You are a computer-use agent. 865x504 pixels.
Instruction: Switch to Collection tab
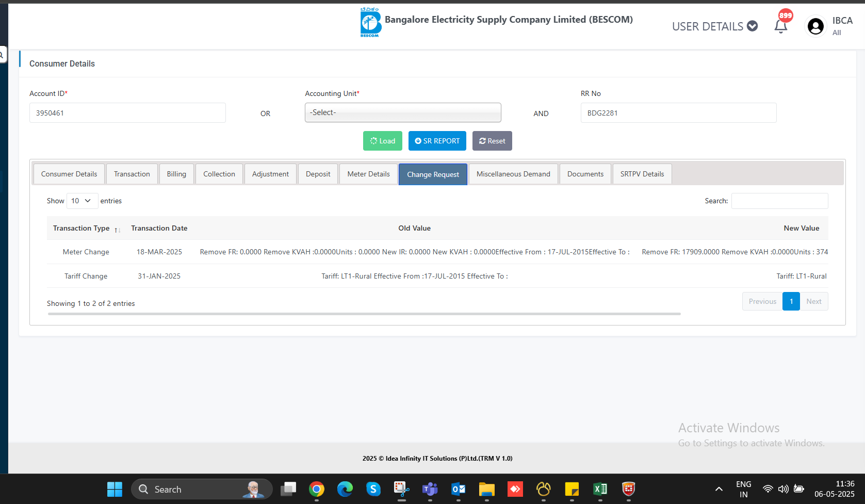click(219, 174)
